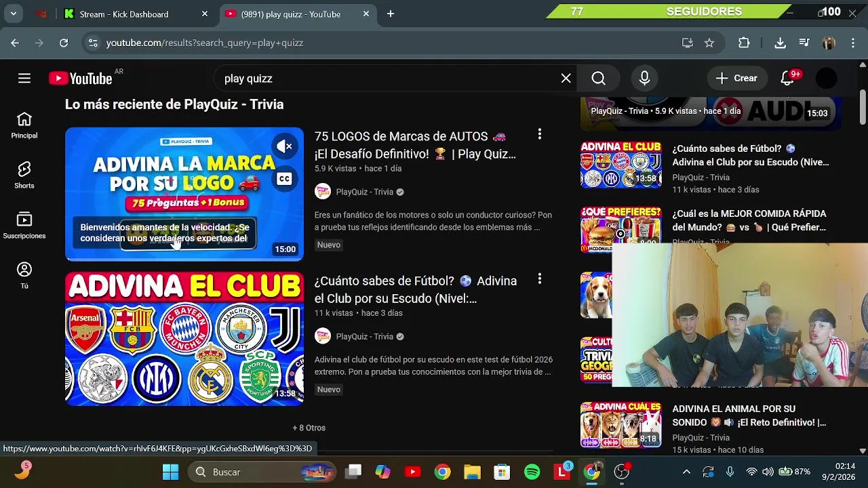Screen dimensions: 868x488
Task: Open the Crear menu
Action: coord(736,79)
